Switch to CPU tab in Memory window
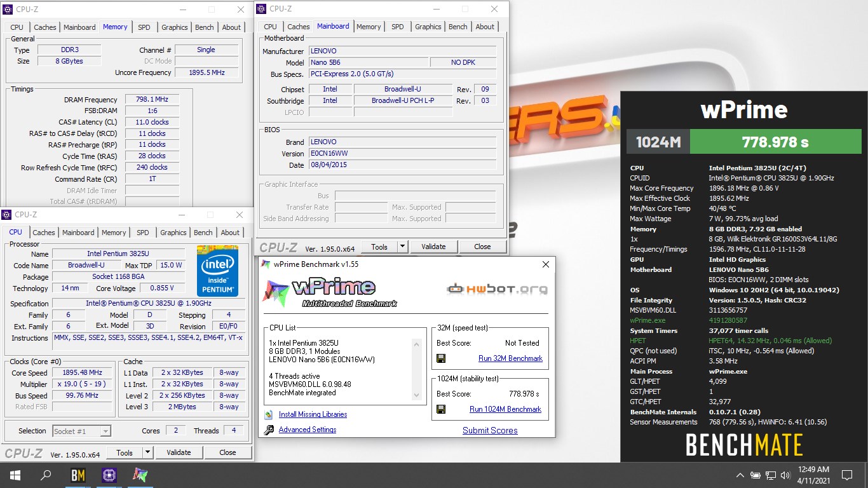The image size is (868, 488). (17, 27)
